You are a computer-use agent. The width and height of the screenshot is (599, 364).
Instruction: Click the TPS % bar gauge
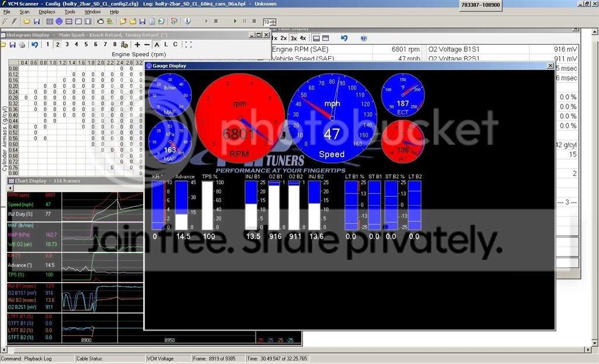[x=208, y=205]
